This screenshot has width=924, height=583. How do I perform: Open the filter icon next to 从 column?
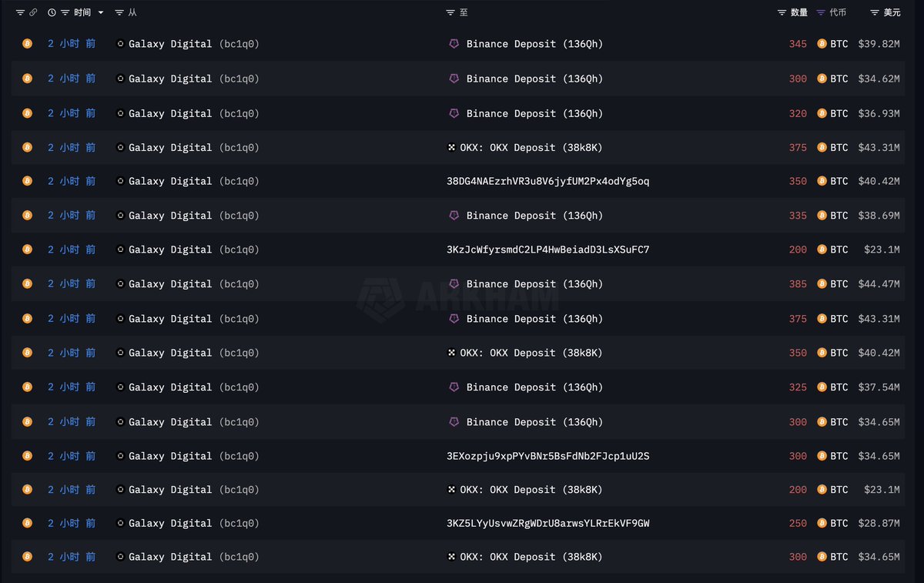click(119, 12)
